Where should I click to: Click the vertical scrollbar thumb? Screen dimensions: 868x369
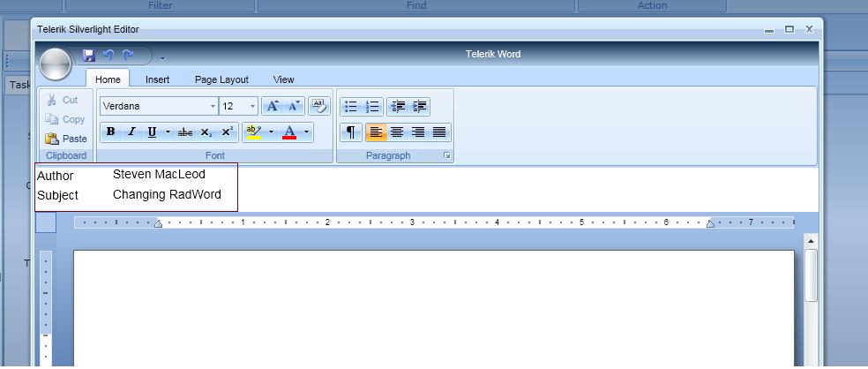pyautogui.click(x=811, y=275)
